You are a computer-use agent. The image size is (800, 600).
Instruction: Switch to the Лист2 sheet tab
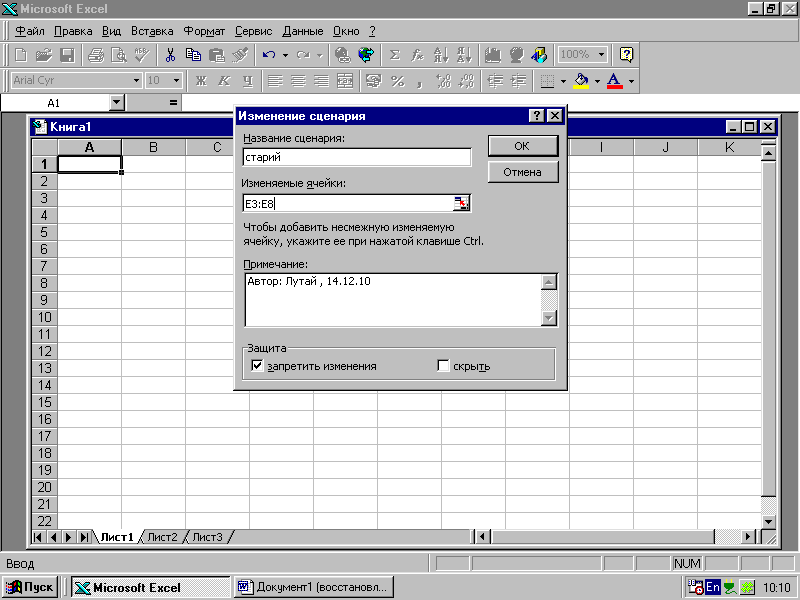162,537
